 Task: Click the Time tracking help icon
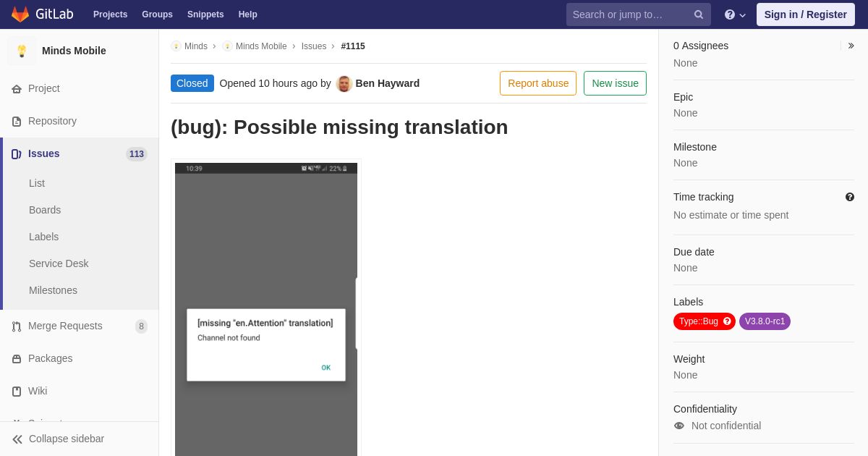pos(850,197)
